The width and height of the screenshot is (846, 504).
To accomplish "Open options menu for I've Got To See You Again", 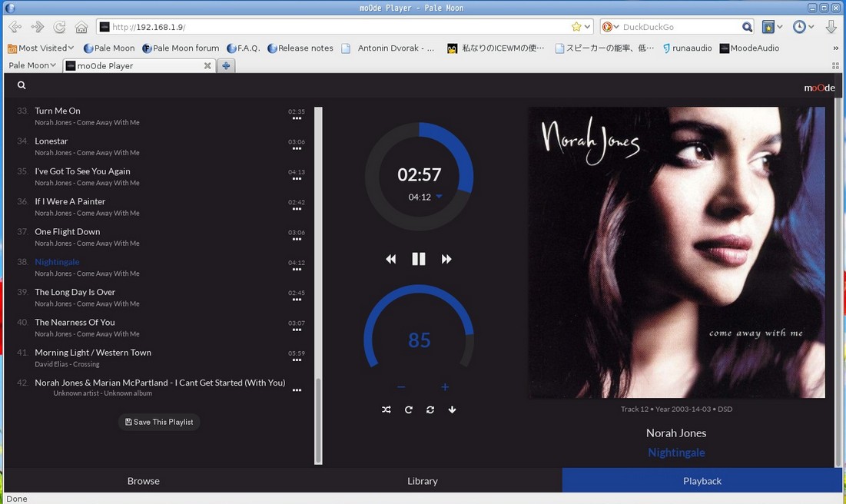I will coord(297,179).
